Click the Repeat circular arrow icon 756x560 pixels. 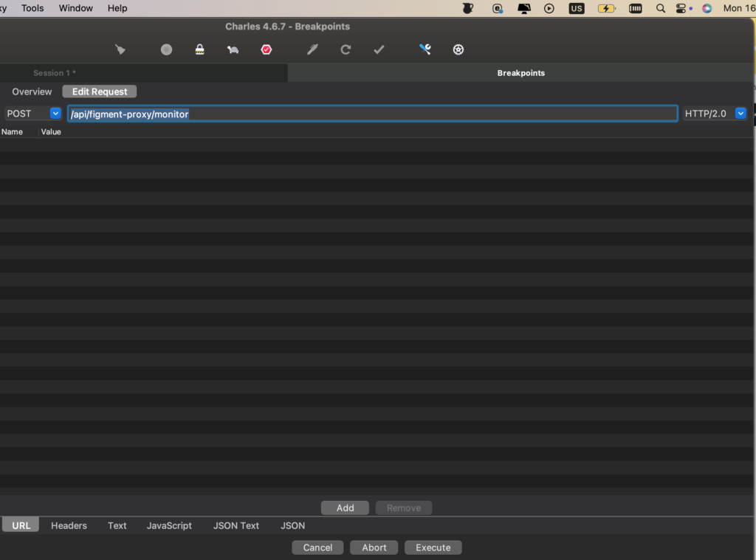pyautogui.click(x=346, y=49)
